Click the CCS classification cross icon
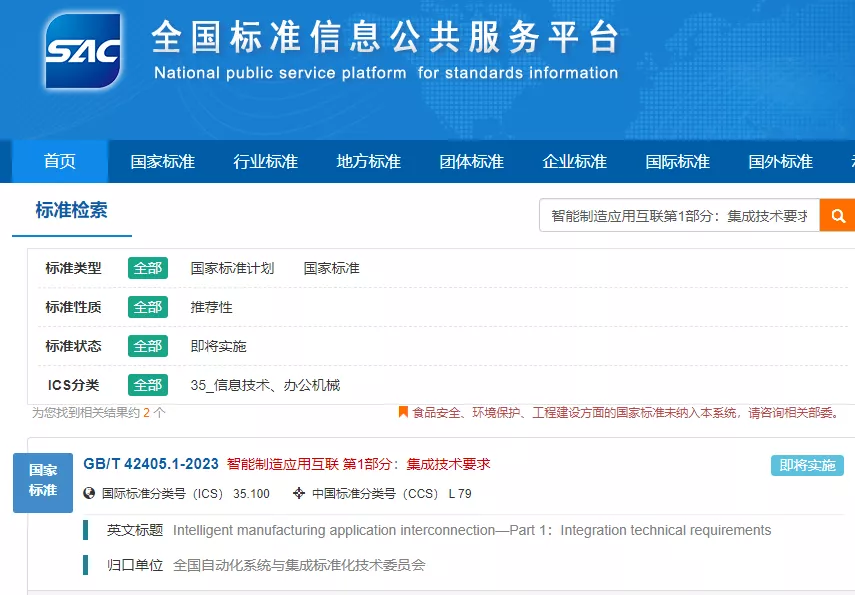The height and width of the screenshot is (595, 855). coord(299,494)
